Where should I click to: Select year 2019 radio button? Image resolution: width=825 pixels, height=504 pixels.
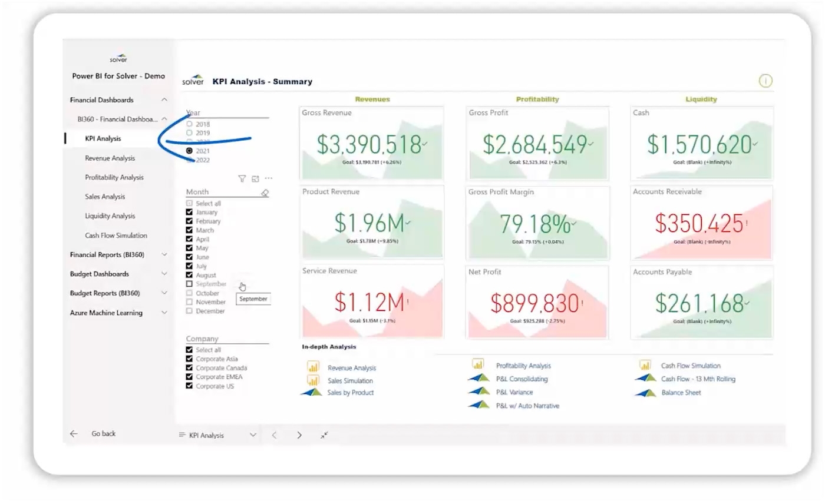click(x=189, y=133)
